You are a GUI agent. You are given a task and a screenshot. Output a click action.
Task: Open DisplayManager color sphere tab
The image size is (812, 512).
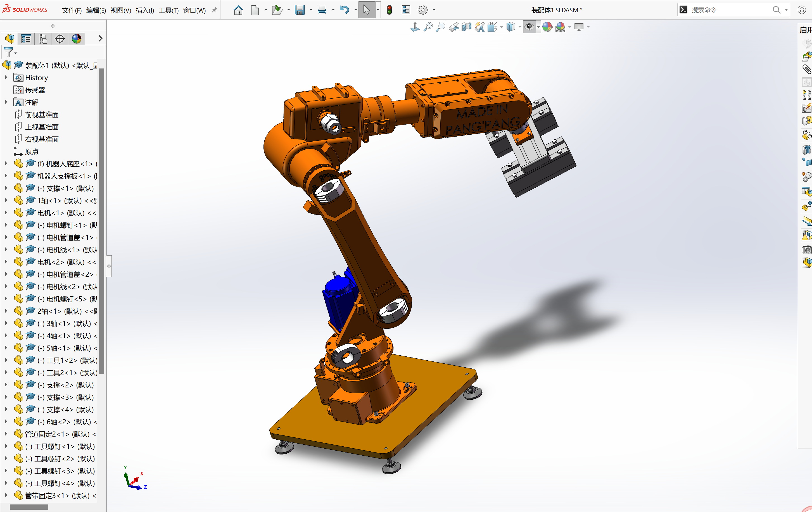(x=77, y=39)
